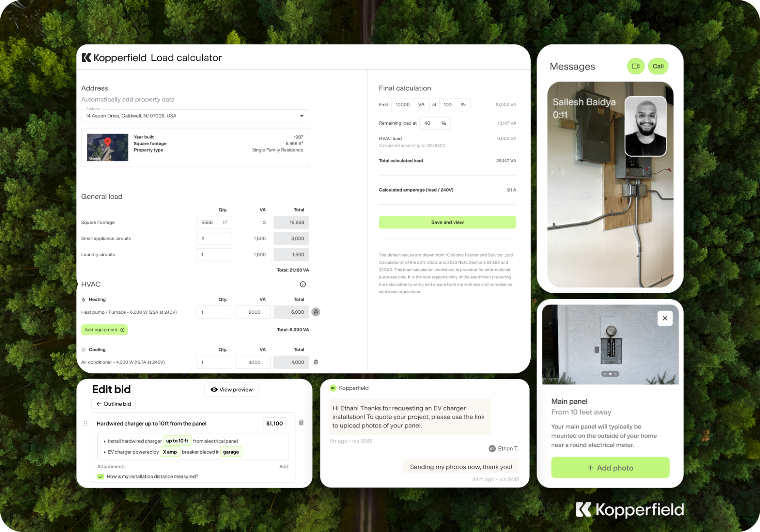The height and width of the screenshot is (532, 760).
Task: Click the Save and view button
Action: click(x=447, y=222)
